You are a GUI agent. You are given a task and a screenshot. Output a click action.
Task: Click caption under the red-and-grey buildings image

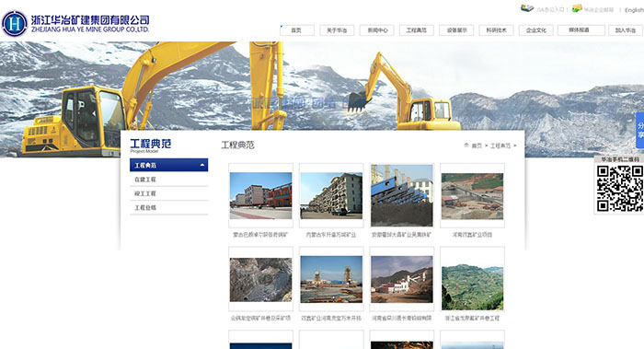coord(260,235)
